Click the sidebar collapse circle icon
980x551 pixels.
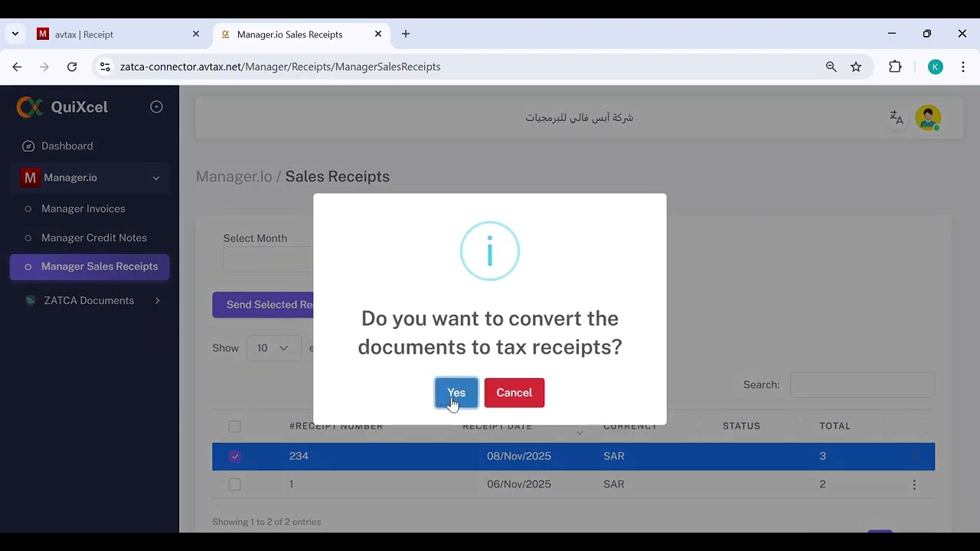pos(156,106)
